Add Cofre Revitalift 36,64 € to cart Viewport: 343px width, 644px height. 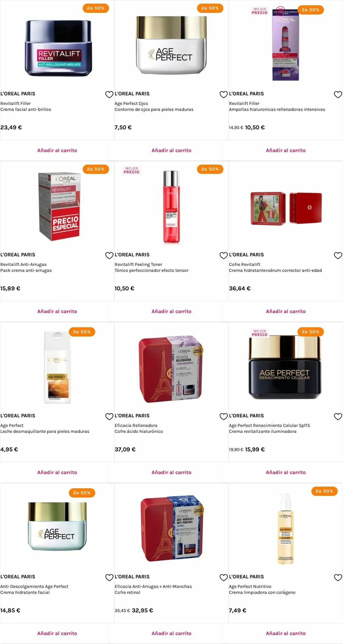click(286, 311)
